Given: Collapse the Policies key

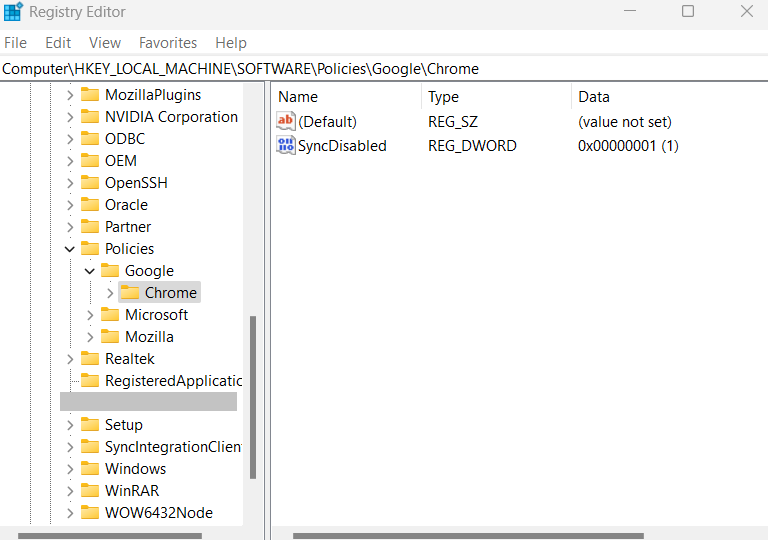Looking at the screenshot, I should [70, 249].
